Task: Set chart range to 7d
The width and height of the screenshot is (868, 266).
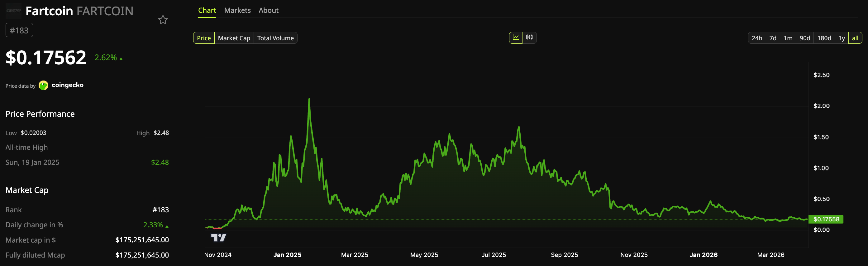Action: (773, 38)
